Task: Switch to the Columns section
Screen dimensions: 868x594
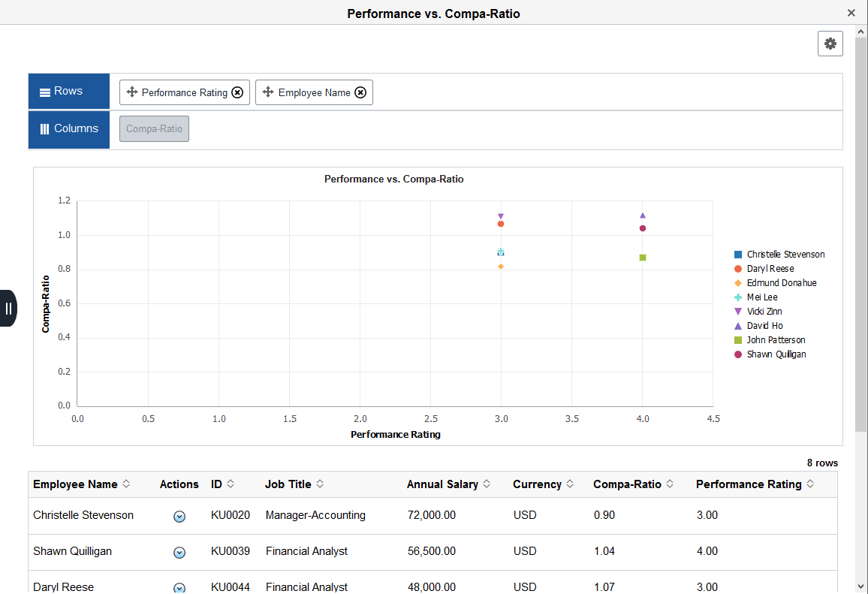Action: (68, 129)
